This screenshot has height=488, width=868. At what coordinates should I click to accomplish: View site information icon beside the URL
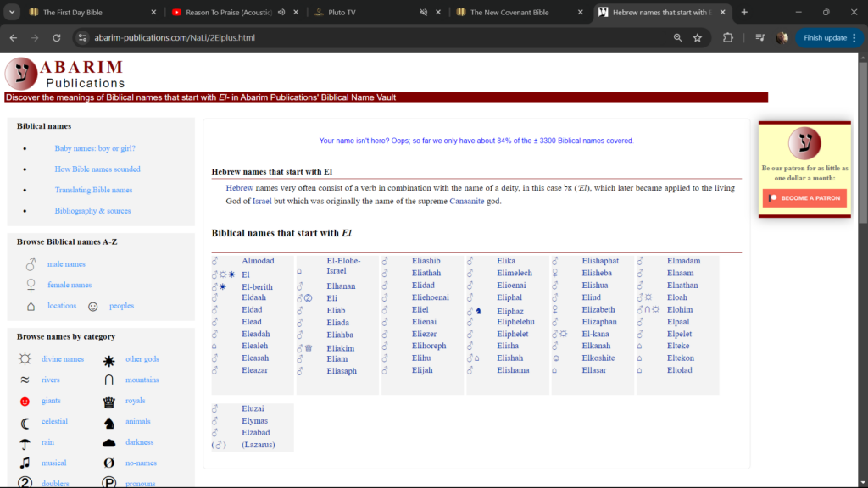click(82, 38)
